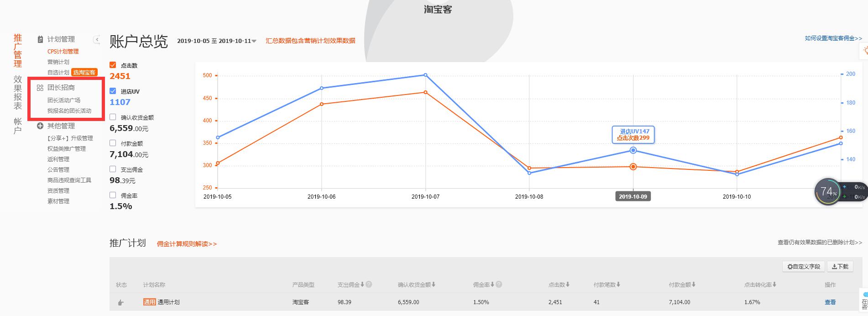Click the help icon beside 支出佣金 column header
This screenshot has height=316, width=868.
pyautogui.click(x=369, y=284)
